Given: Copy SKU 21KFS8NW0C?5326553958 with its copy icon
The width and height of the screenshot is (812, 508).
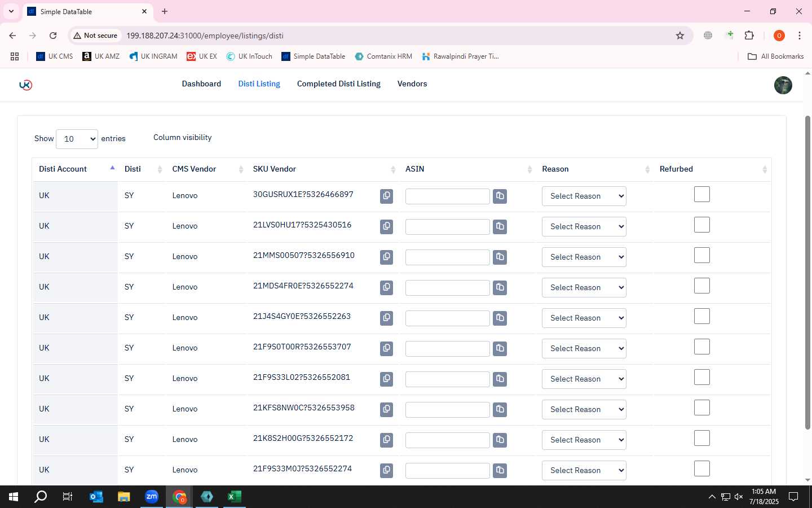Looking at the screenshot, I should (x=386, y=409).
